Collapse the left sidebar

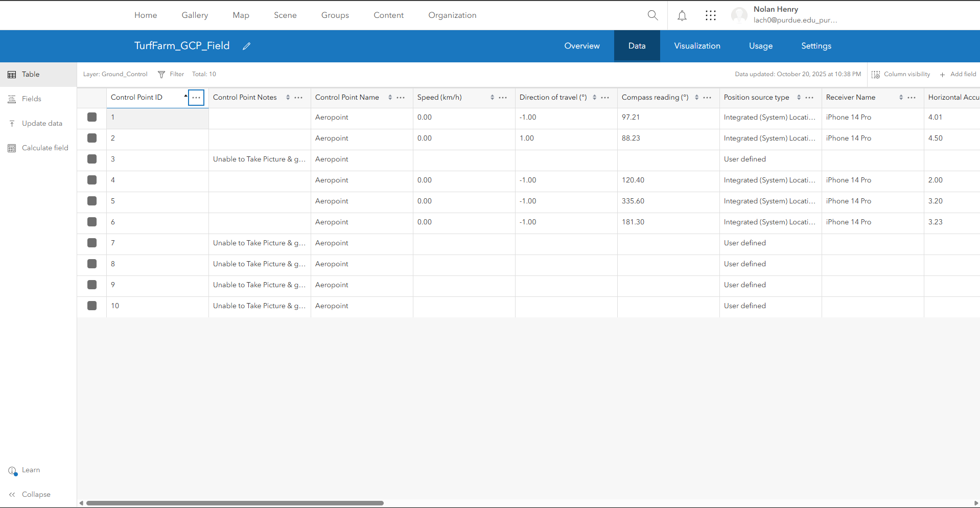(30, 494)
